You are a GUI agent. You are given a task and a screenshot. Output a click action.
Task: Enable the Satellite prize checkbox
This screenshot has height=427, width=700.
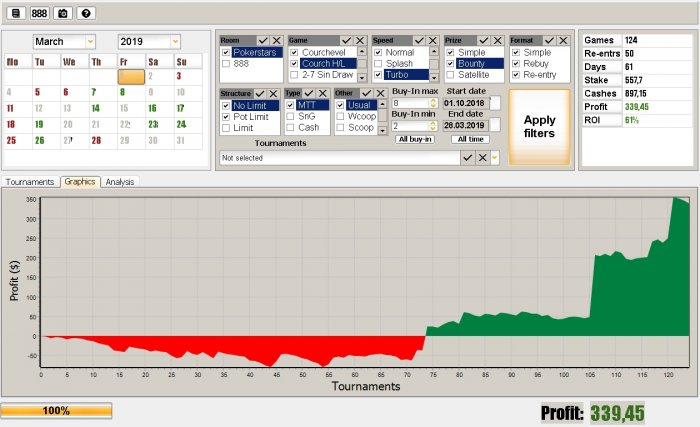[450, 75]
